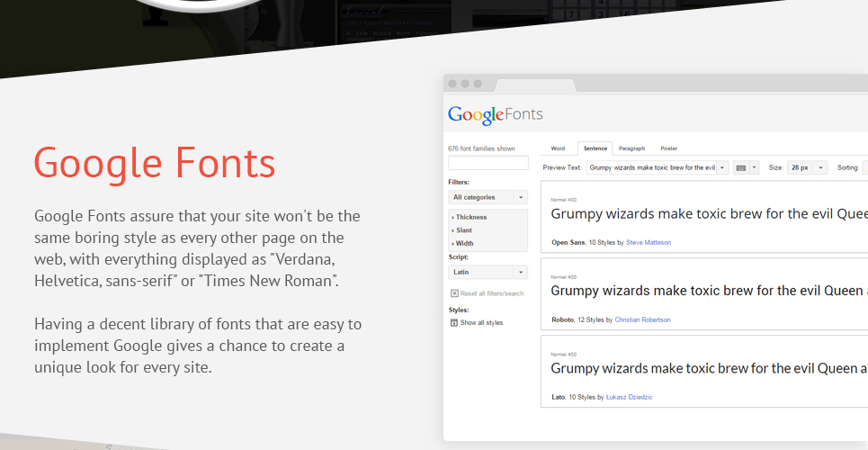Open the Latin script dropdown
Screen dimensions: 868x450
point(488,272)
